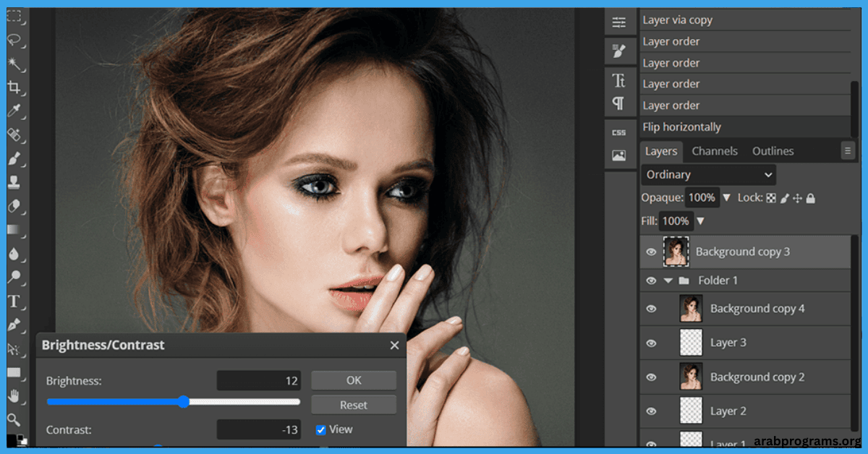Viewport: 868px width, 454px height.
Task: Select the Background copy 3 thumbnail
Action: point(676,252)
